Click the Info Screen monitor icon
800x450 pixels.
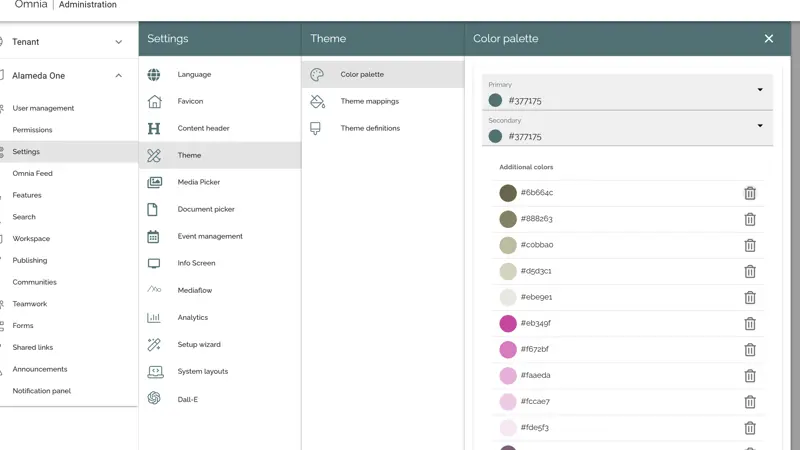click(x=154, y=263)
